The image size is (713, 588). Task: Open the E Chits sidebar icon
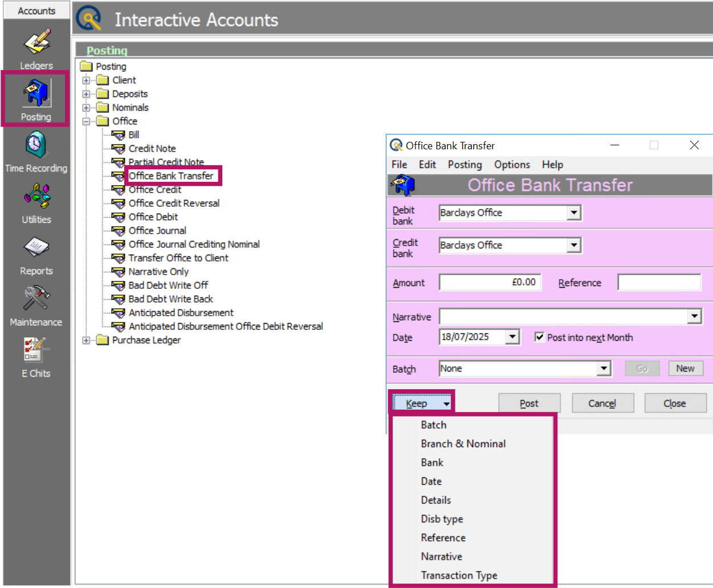[35, 350]
